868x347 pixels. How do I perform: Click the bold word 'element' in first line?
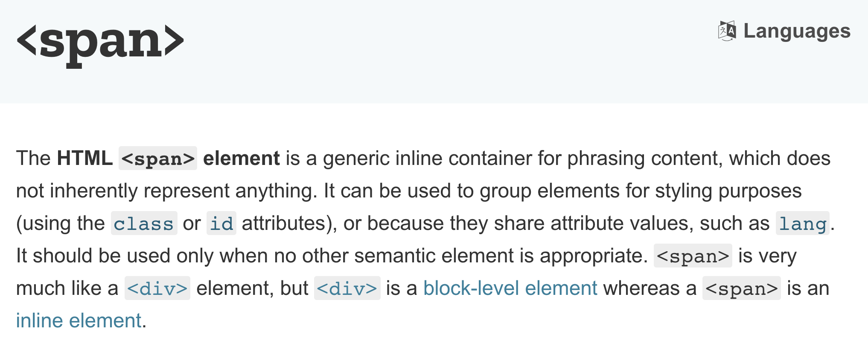[242, 158]
